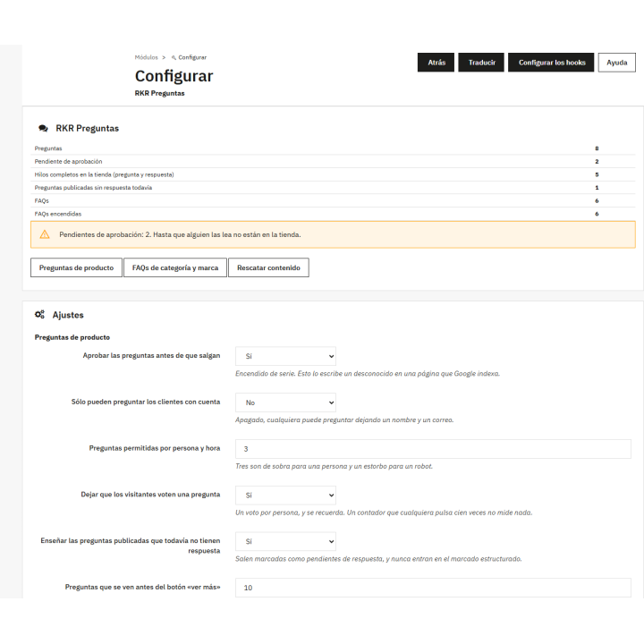
Task: Click the Tres son de sobra help text
Action: tap(334, 466)
